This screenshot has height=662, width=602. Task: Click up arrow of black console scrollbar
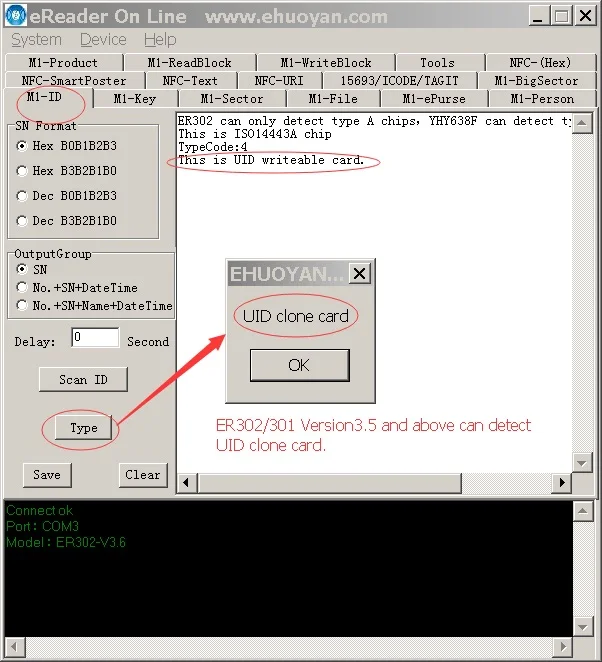582,511
